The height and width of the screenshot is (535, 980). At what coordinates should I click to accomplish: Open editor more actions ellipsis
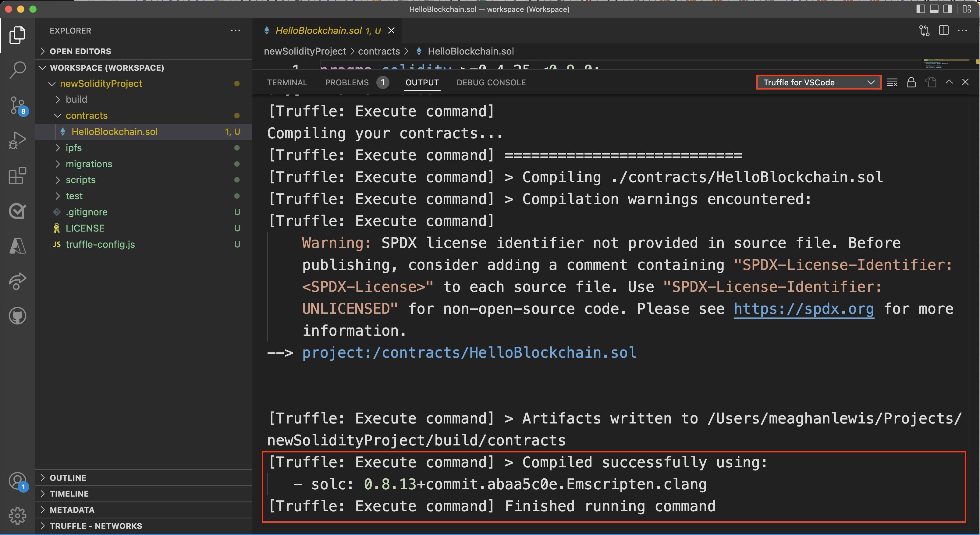click(963, 30)
